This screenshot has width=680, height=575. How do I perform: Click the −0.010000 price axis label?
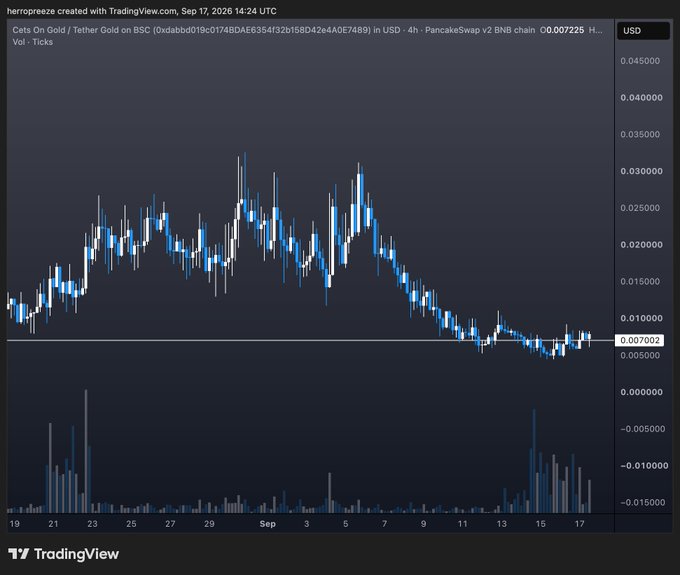click(644, 466)
